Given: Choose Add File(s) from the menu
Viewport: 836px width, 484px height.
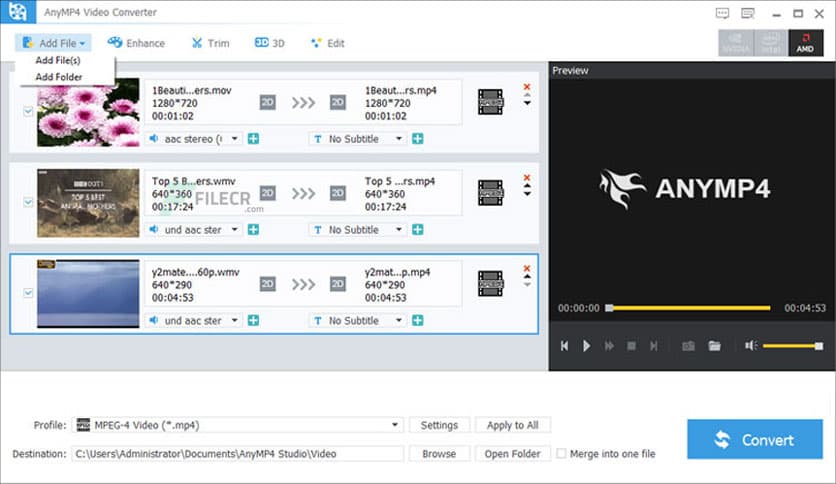Looking at the screenshot, I should click(58, 60).
